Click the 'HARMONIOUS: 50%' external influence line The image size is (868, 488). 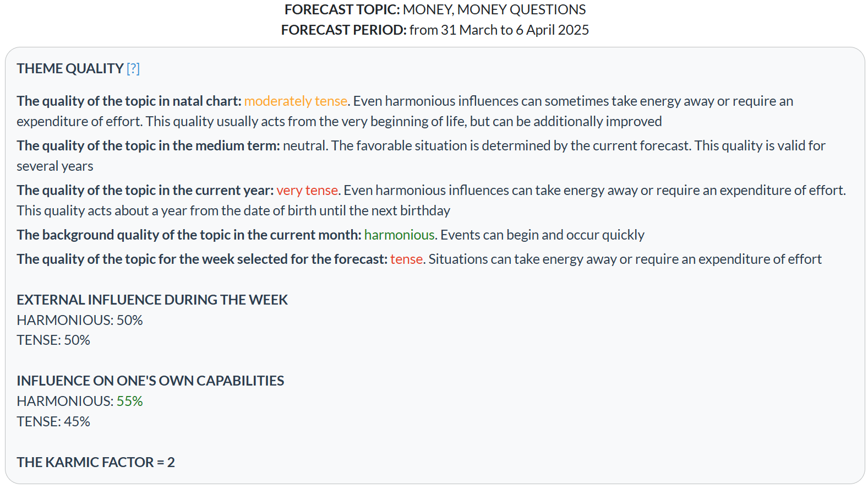click(80, 321)
